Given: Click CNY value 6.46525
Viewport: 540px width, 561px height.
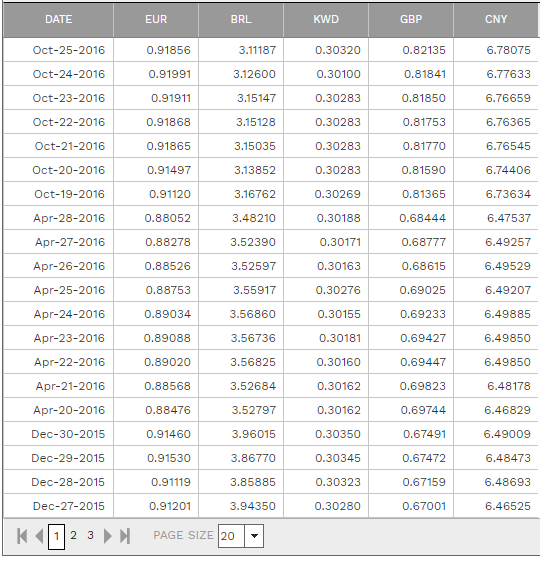Looking at the screenshot, I should [508, 505].
